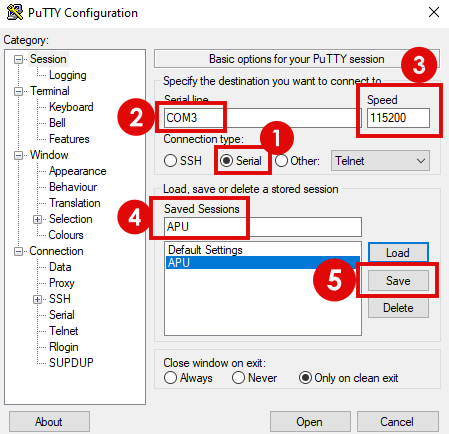Expand the SSH tree node under Connection
Viewport: 449px width, 434px height.
[37, 299]
